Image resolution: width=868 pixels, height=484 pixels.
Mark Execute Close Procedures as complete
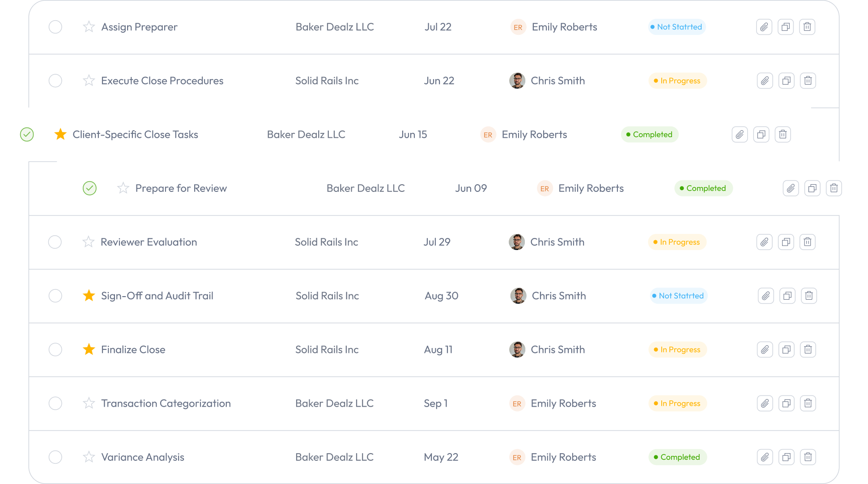pyautogui.click(x=55, y=81)
